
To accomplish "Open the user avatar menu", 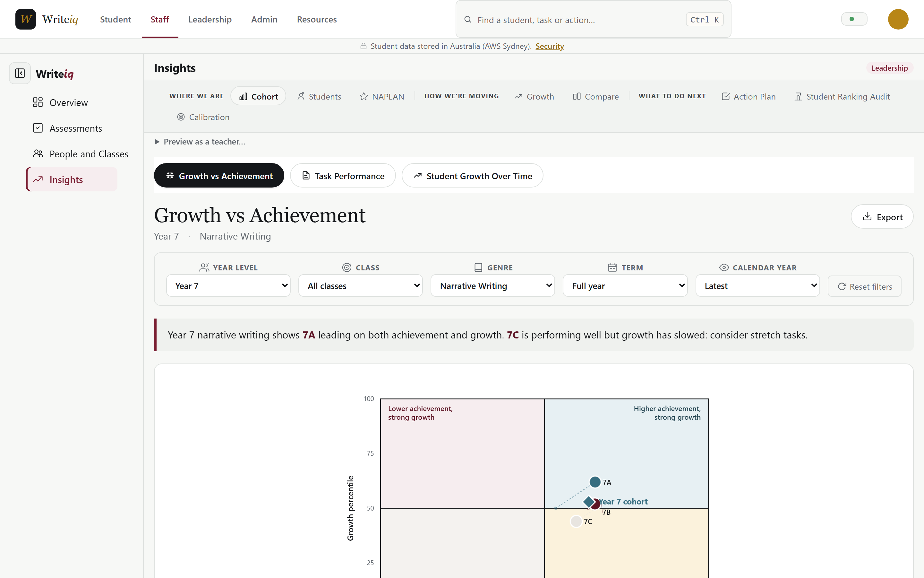I will 898,19.
